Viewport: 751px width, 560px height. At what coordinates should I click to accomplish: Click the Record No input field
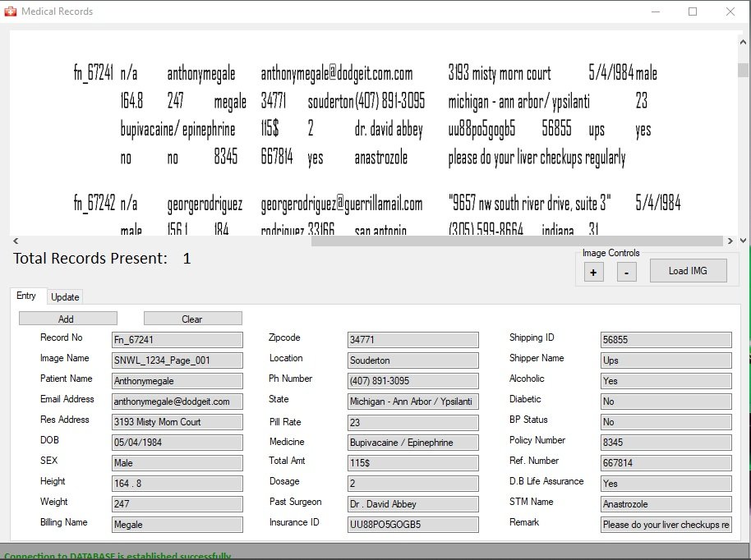tap(177, 340)
